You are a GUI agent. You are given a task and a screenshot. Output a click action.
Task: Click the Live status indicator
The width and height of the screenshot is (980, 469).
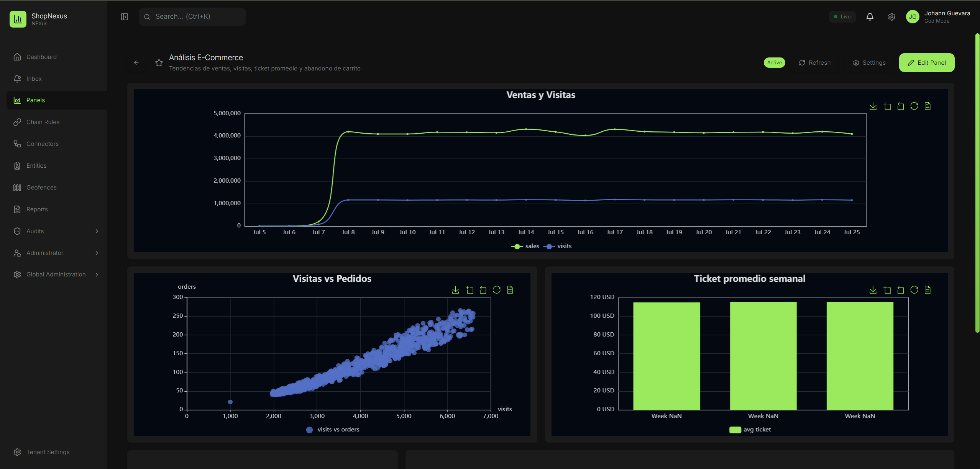click(x=842, y=17)
